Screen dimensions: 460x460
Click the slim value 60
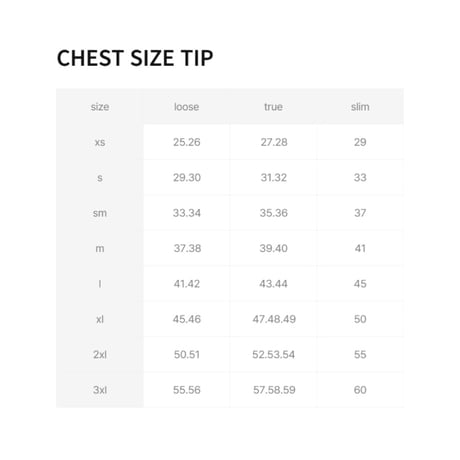tap(360, 390)
